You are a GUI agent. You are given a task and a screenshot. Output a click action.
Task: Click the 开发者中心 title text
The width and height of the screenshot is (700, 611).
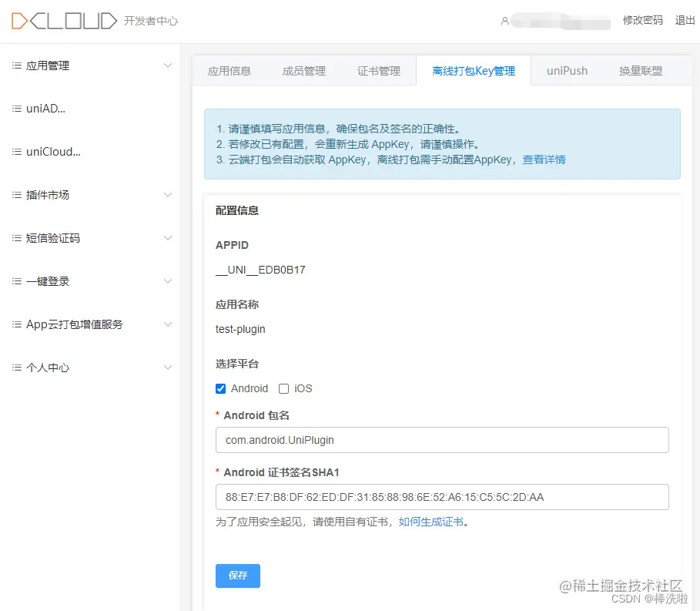151,21
